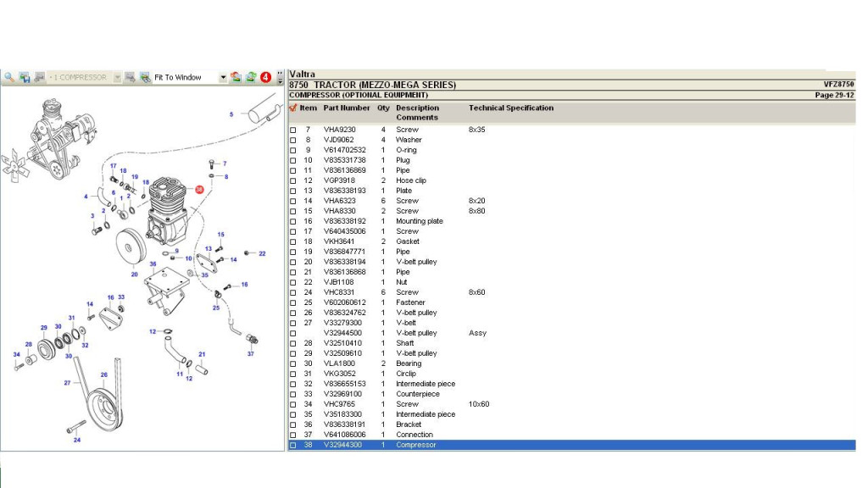Viewport: 868px width, 488px height.
Task: Sort by the Qty column header
Action: point(384,108)
